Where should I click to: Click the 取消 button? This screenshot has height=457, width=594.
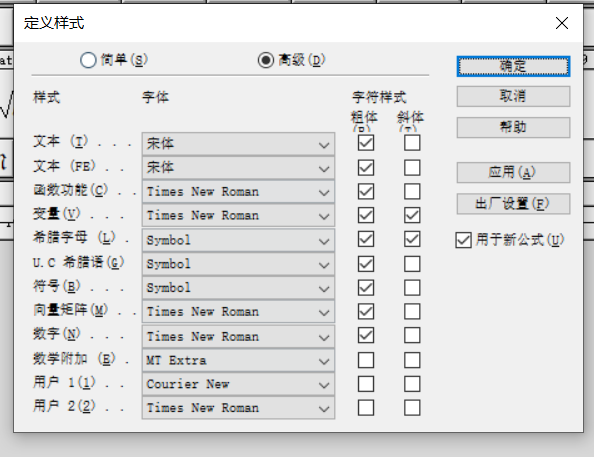(x=513, y=96)
